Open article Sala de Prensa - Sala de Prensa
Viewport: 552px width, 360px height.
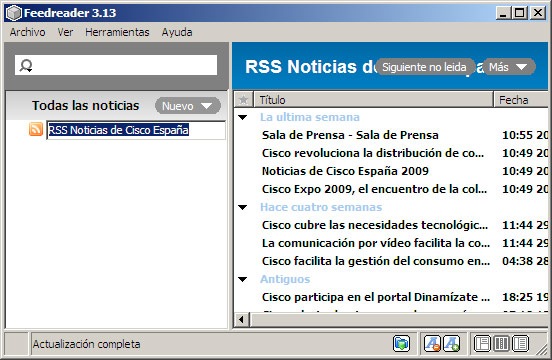[x=350, y=135]
